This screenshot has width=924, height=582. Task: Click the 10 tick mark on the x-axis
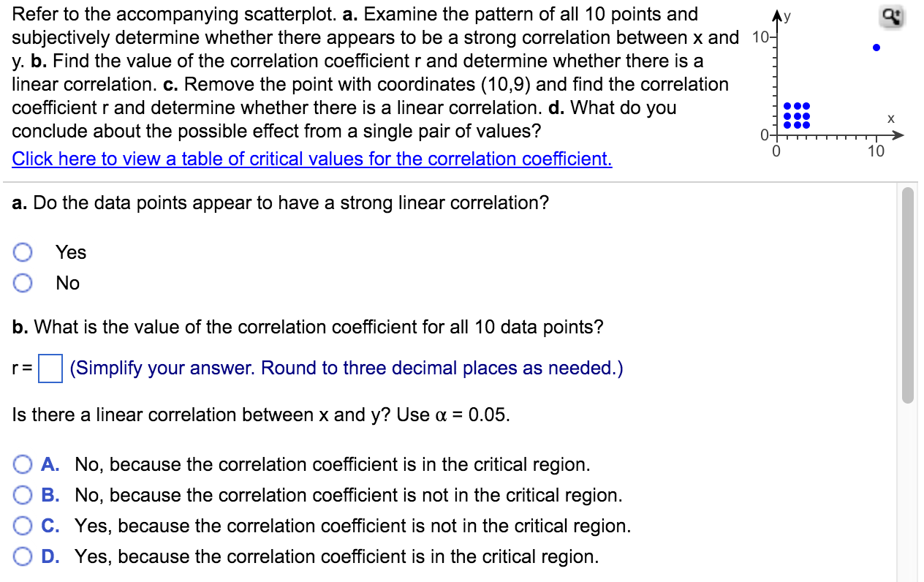(x=876, y=151)
